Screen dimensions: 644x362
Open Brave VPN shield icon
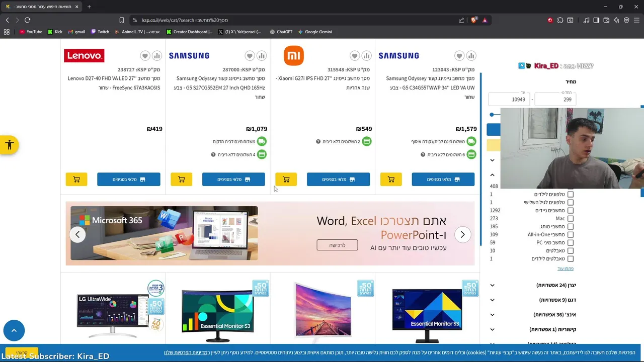click(626, 20)
